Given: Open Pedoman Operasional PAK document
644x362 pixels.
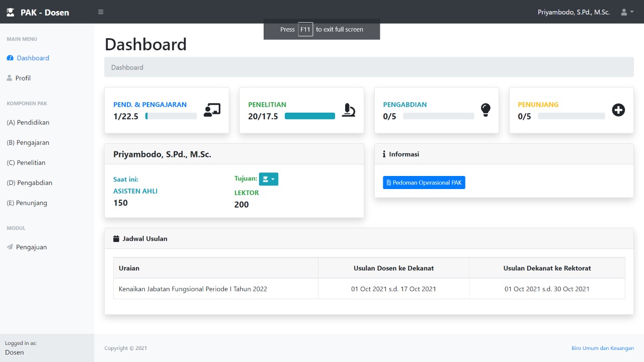Looking at the screenshot, I should pos(424,183).
